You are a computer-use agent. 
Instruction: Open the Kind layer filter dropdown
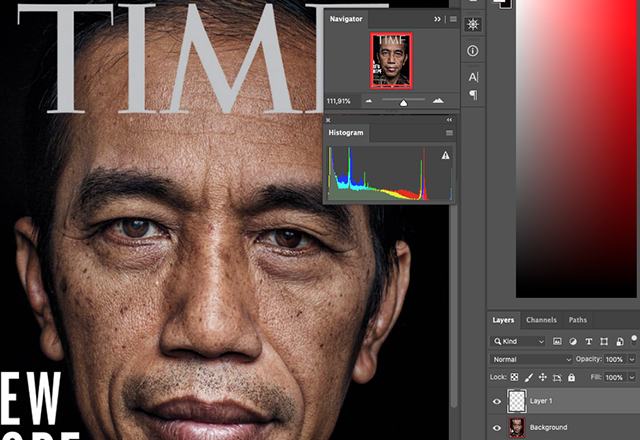pos(518,341)
